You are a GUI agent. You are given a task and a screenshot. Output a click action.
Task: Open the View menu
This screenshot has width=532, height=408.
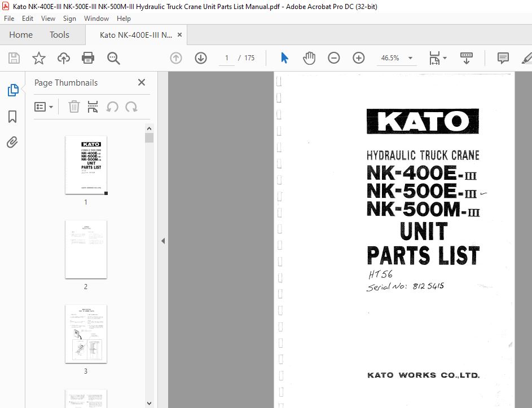click(48, 18)
